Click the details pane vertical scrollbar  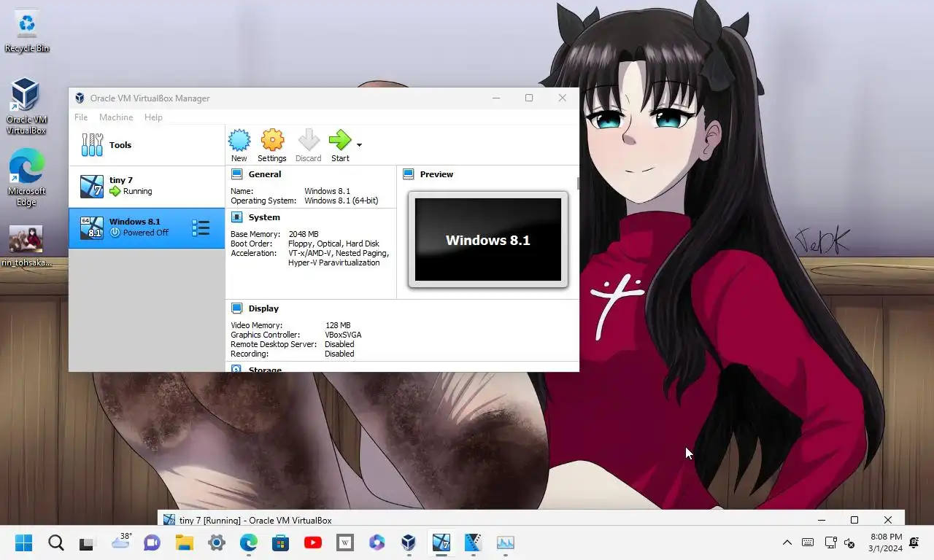(578, 184)
